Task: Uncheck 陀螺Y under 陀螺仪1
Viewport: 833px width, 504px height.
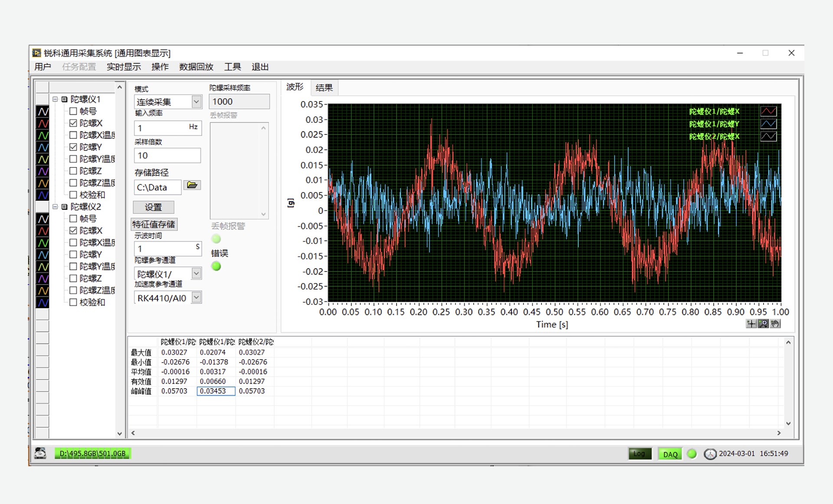Action: point(73,147)
